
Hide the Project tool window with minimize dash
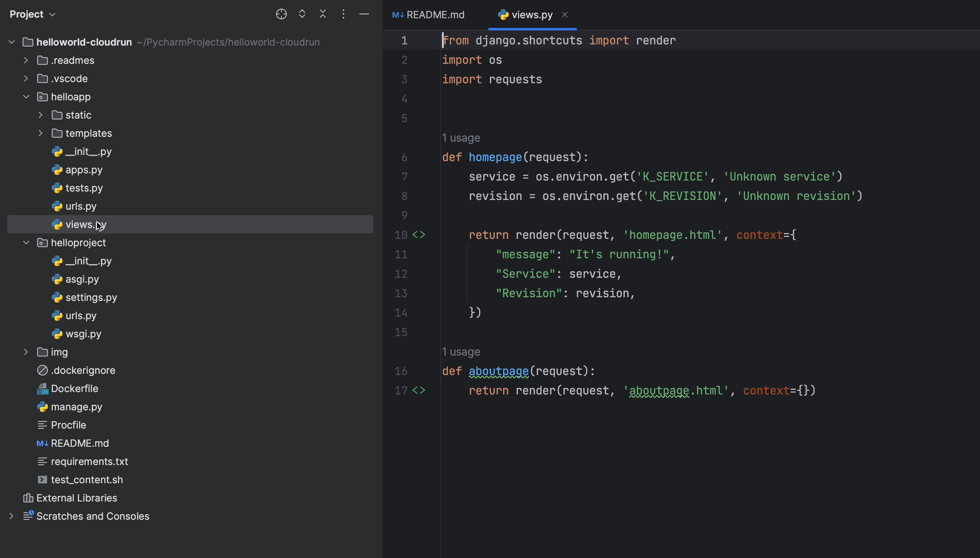tap(364, 15)
